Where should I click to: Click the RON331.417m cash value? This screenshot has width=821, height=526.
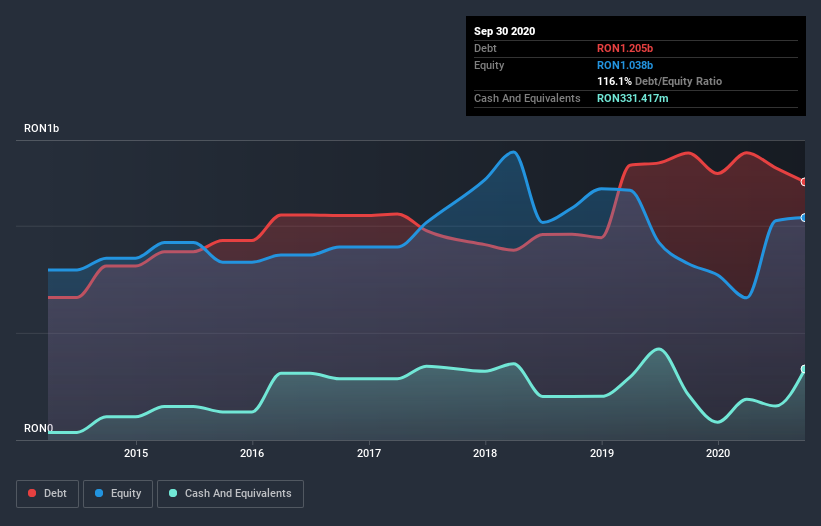click(633, 98)
